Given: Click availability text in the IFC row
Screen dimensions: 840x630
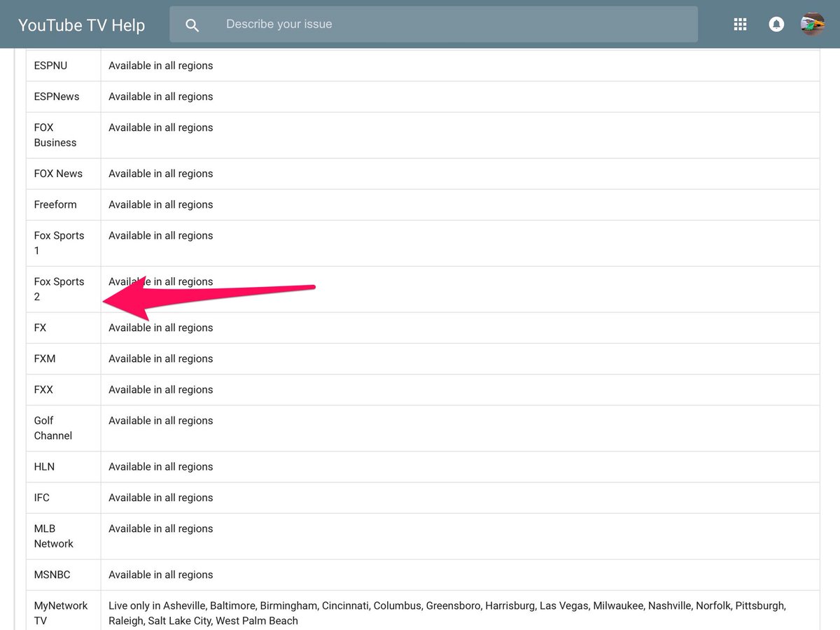Looking at the screenshot, I should (161, 497).
